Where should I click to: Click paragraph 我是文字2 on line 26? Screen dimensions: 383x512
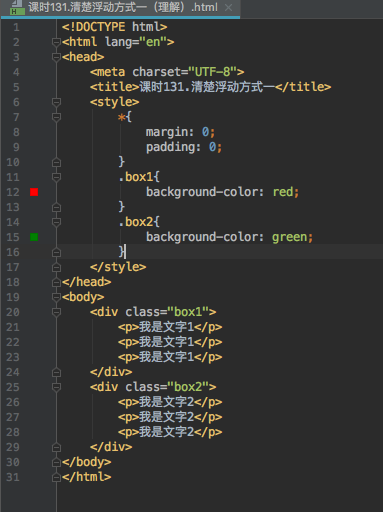pyautogui.click(x=170, y=402)
